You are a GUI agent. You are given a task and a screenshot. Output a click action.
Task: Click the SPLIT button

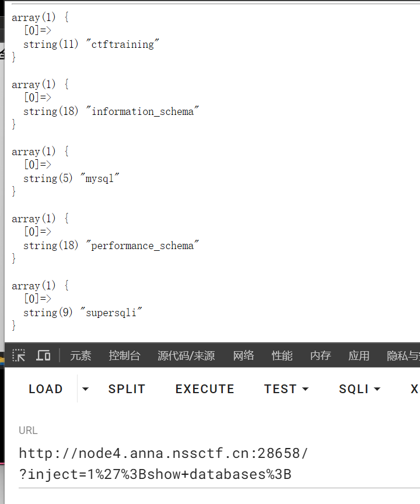127,389
